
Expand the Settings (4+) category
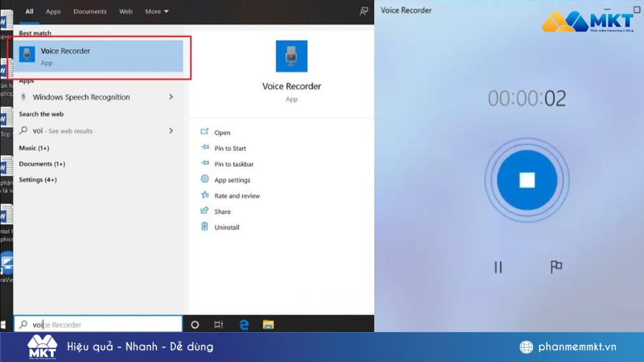38,180
